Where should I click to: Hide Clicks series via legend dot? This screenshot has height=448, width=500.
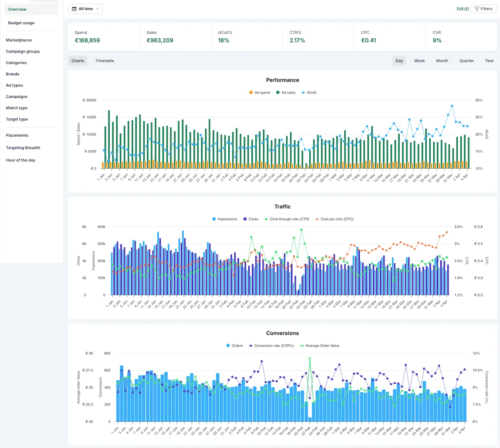(x=245, y=219)
